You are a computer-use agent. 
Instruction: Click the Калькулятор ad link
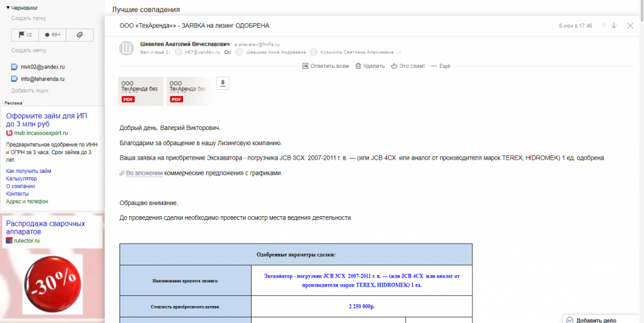tap(21, 179)
